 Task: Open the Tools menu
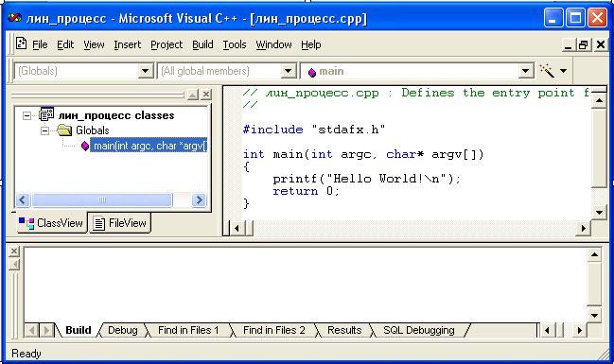235,44
